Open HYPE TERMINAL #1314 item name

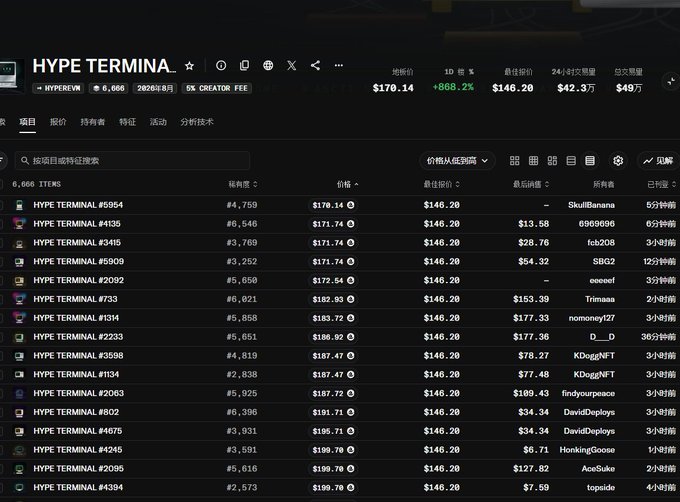tap(76, 318)
